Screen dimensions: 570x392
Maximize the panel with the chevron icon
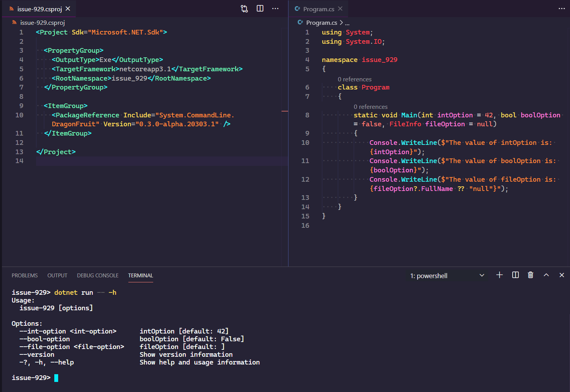(x=546, y=275)
